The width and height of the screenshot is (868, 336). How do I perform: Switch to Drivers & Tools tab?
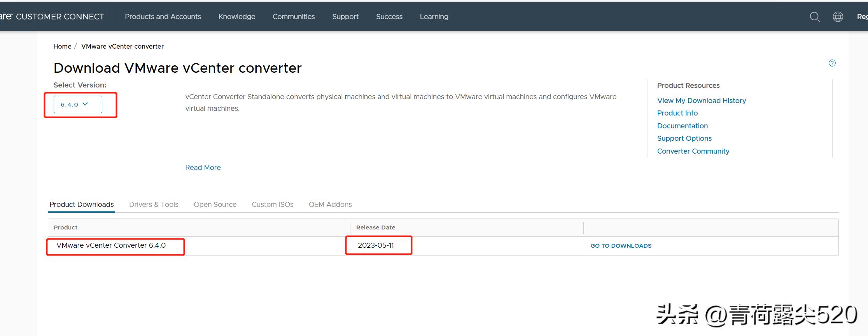pyautogui.click(x=154, y=205)
